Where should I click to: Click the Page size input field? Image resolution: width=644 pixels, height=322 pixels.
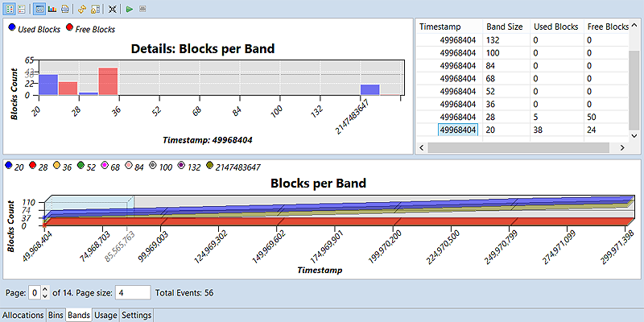point(133,292)
